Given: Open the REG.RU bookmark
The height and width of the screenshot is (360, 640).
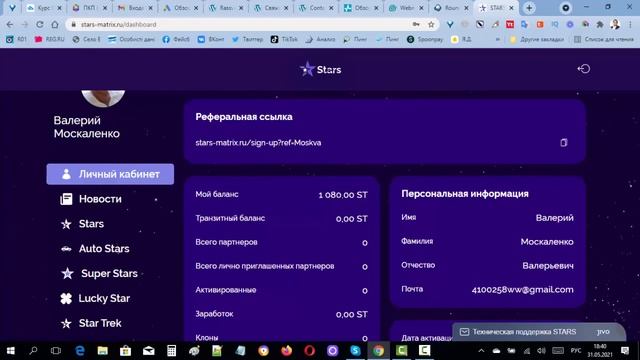Looking at the screenshot, I should 50,39.
